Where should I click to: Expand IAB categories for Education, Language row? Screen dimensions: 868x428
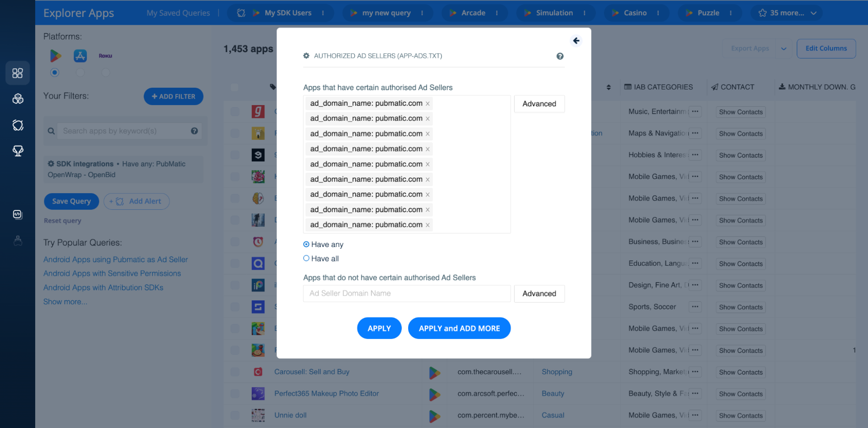(x=695, y=263)
